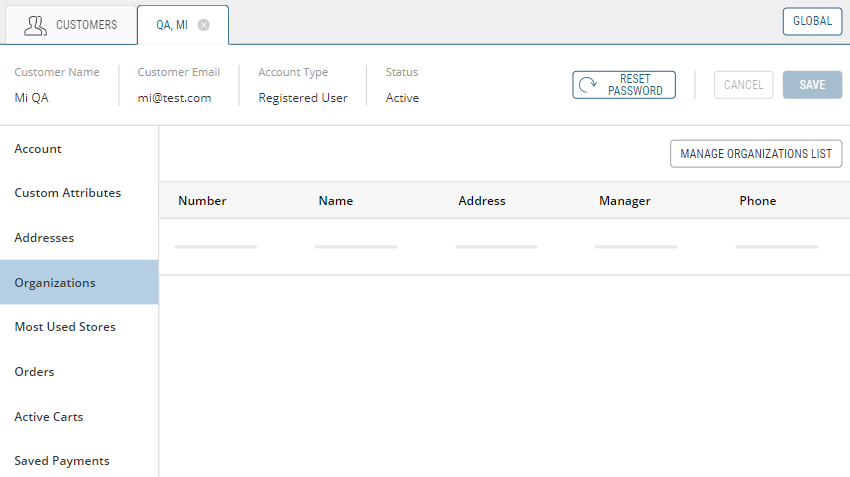Select the QA, MI tab

point(172,25)
